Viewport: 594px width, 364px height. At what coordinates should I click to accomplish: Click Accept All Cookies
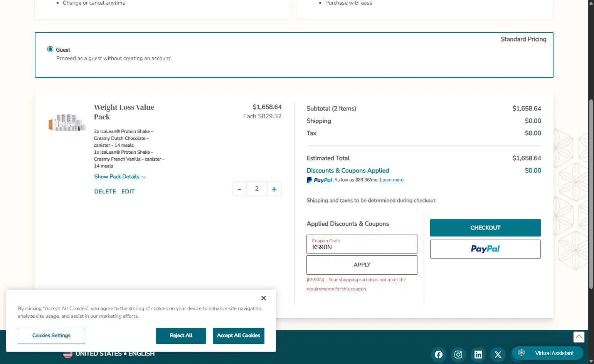pyautogui.click(x=239, y=336)
